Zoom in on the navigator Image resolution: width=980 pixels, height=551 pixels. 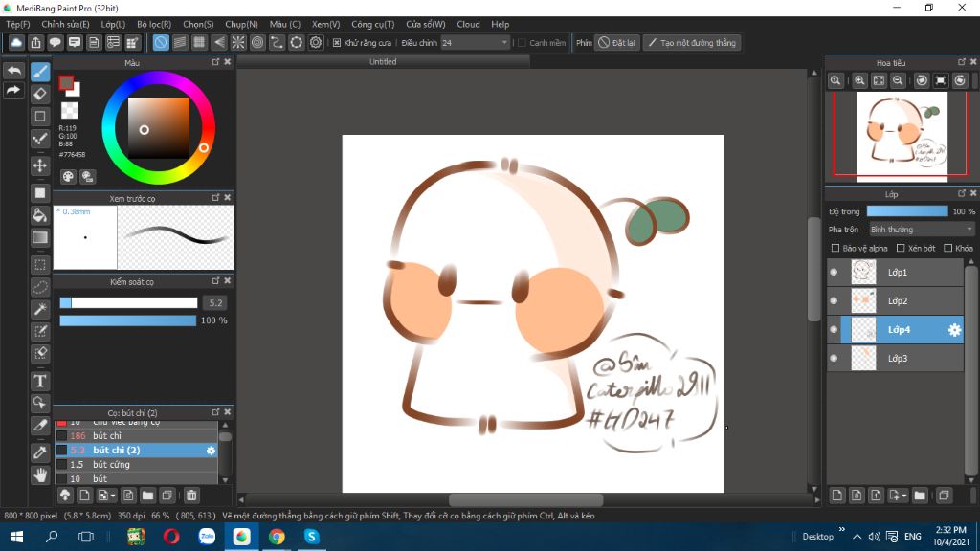click(x=860, y=80)
